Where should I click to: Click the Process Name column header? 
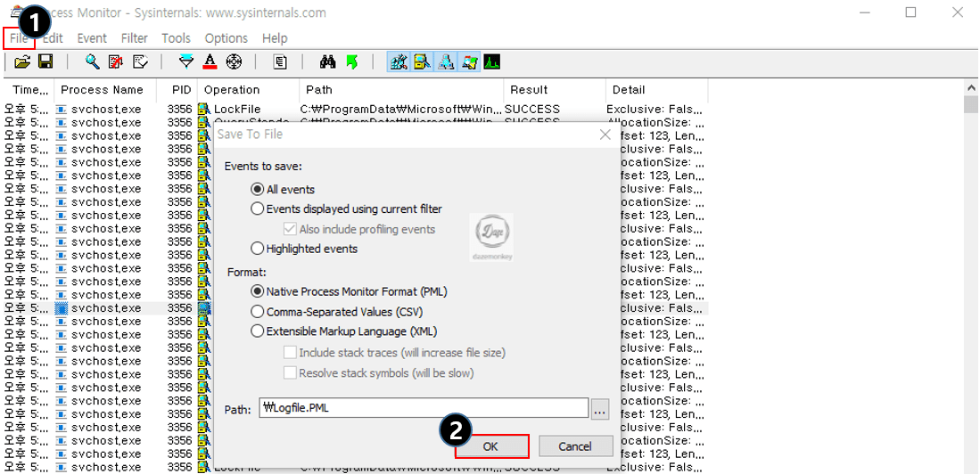click(x=104, y=90)
